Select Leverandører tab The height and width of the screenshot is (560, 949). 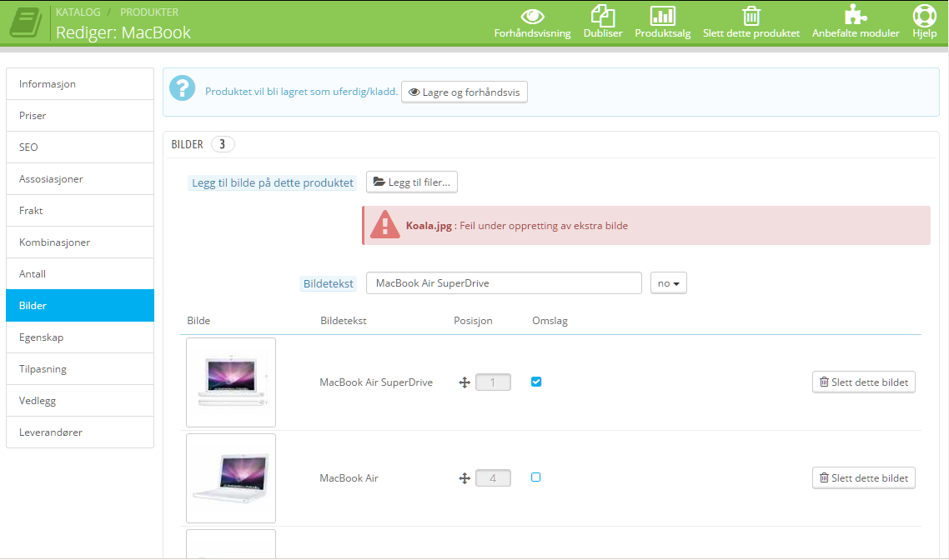[80, 432]
